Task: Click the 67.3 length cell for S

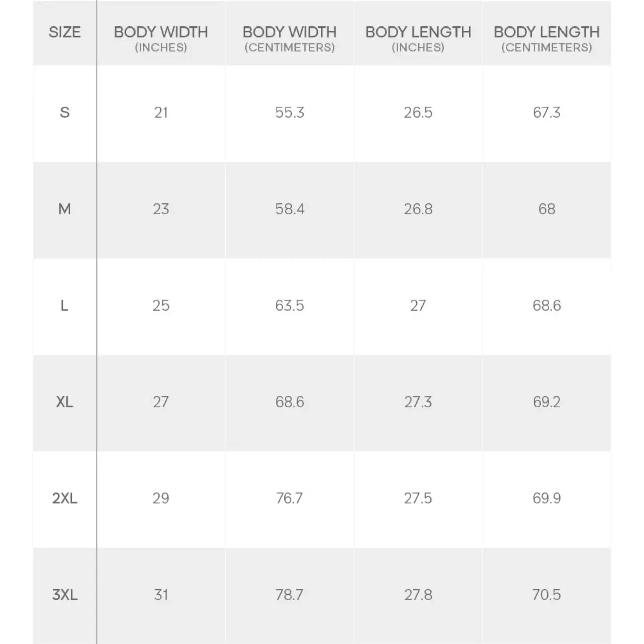Action: (x=547, y=112)
